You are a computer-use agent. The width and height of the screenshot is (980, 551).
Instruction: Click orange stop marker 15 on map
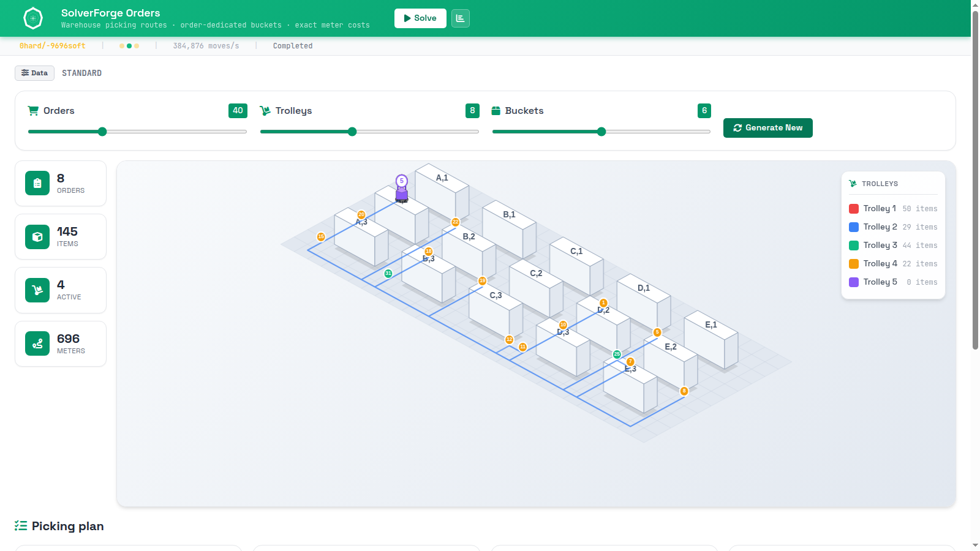coord(321,237)
